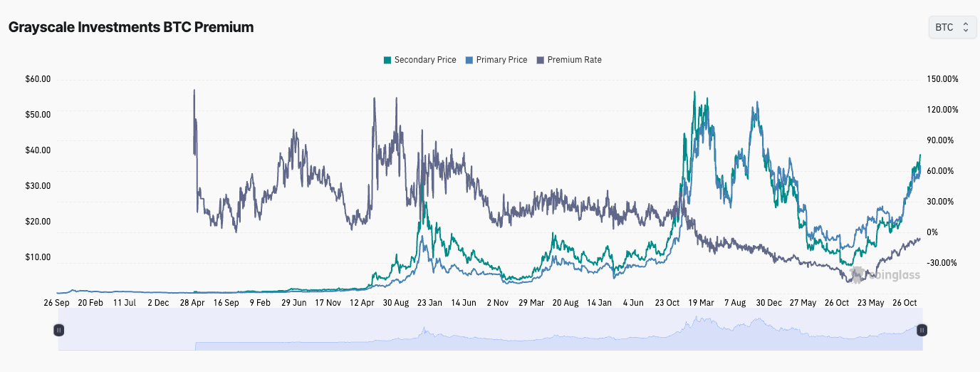Toggle the Secondary Price legend label
The height and width of the screenshot is (372, 980).
pos(424,60)
